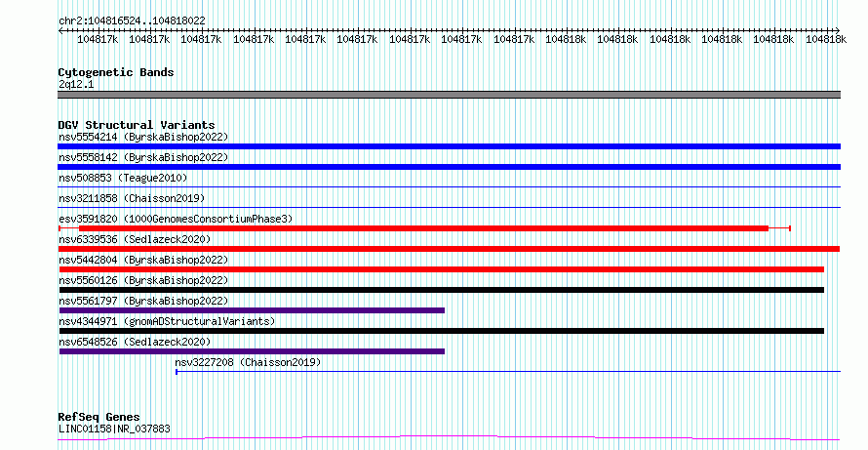Open the nsv5561797 (ByrskaBishop2022) label

pyautogui.click(x=143, y=301)
